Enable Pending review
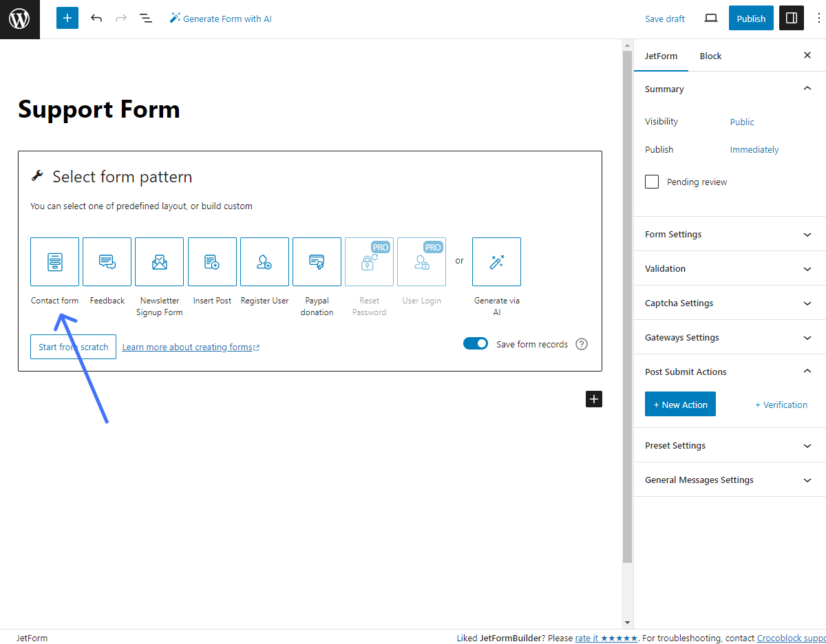Screen dimensions: 826x644 651,181
